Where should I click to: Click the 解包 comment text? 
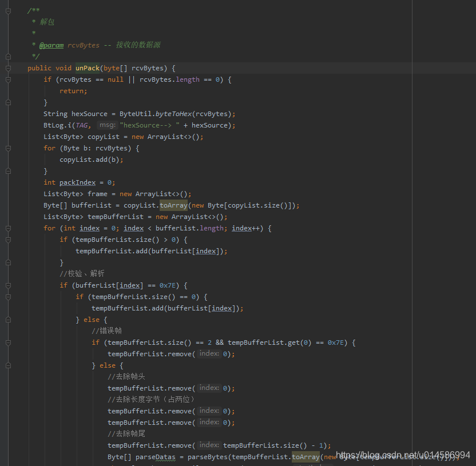pyautogui.click(x=47, y=22)
